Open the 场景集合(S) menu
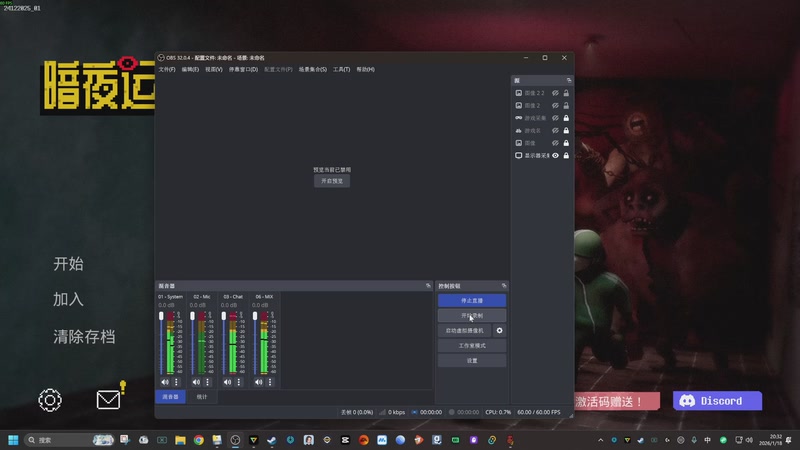 click(313, 69)
